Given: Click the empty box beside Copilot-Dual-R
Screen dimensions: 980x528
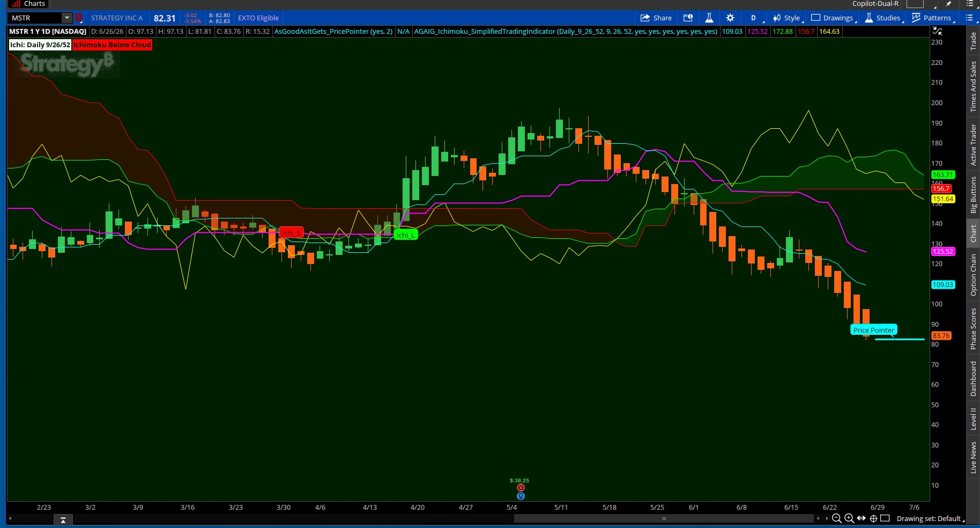Looking at the screenshot, I should coord(915,4).
